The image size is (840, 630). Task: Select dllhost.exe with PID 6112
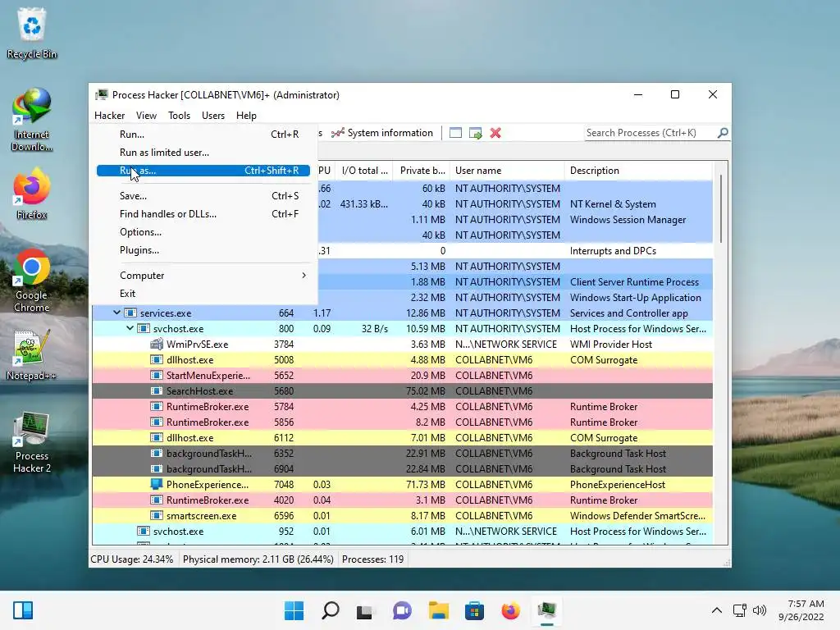click(403, 438)
